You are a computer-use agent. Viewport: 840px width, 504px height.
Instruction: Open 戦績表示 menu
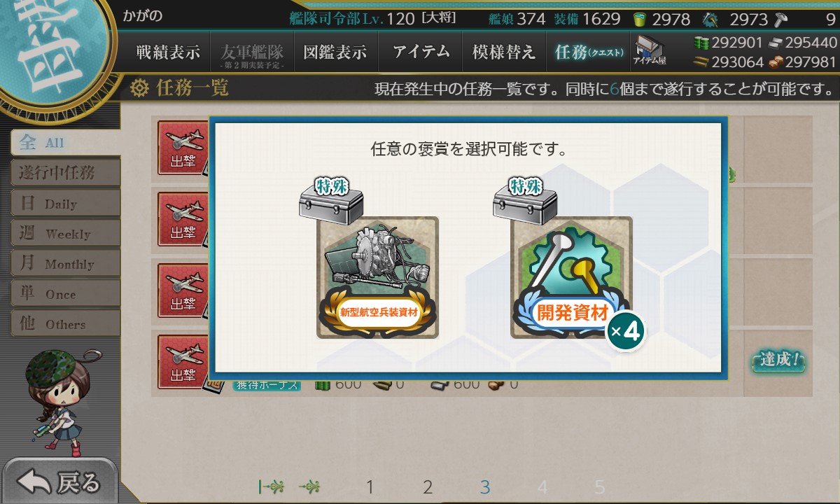(x=168, y=52)
